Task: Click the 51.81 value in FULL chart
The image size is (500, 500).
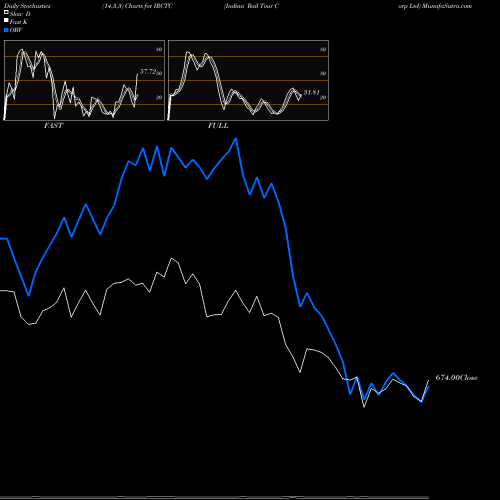Action: 312,92
